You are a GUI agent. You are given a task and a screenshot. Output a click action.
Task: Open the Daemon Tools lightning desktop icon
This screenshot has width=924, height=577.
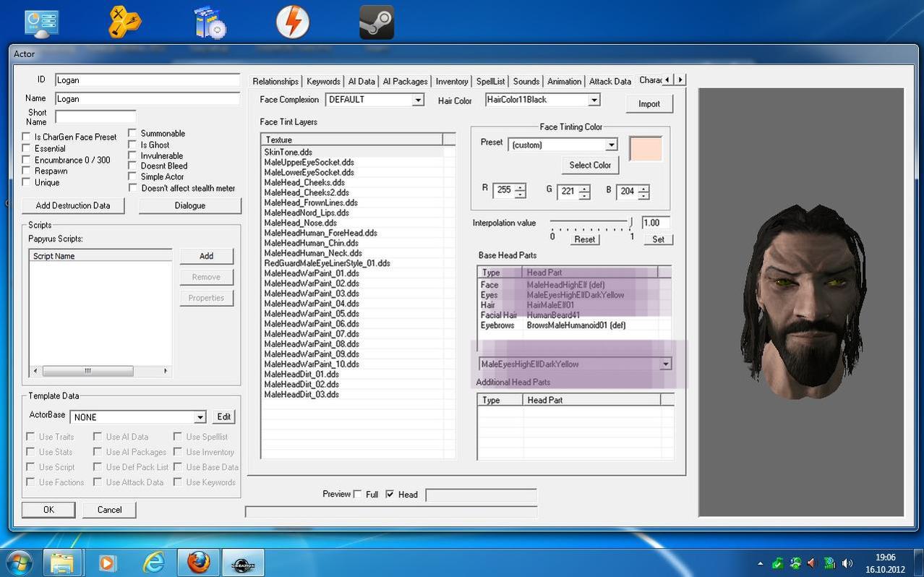point(293,22)
